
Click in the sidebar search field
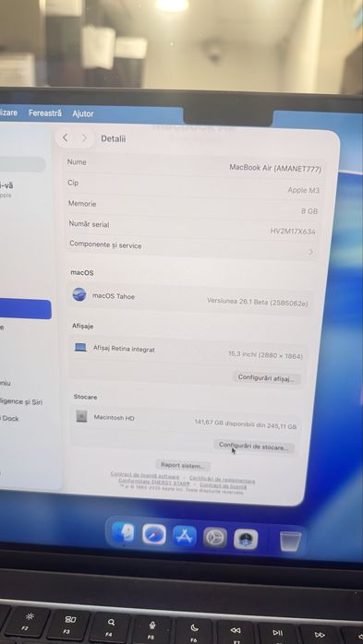(x=22, y=164)
